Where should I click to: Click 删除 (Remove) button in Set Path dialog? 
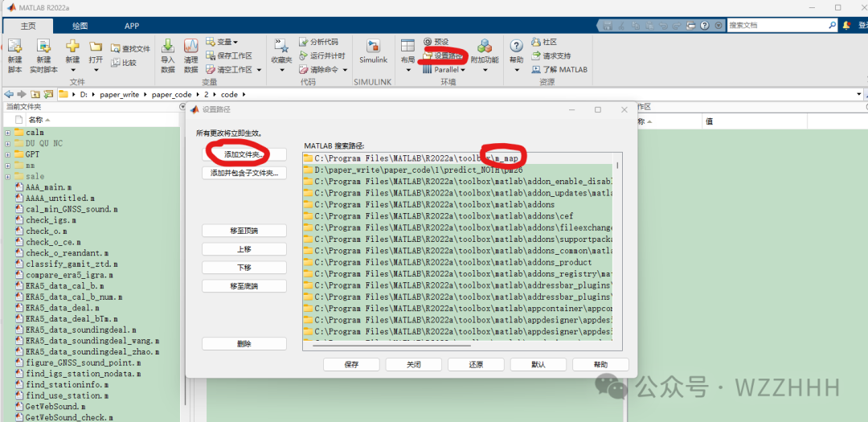pyautogui.click(x=244, y=344)
